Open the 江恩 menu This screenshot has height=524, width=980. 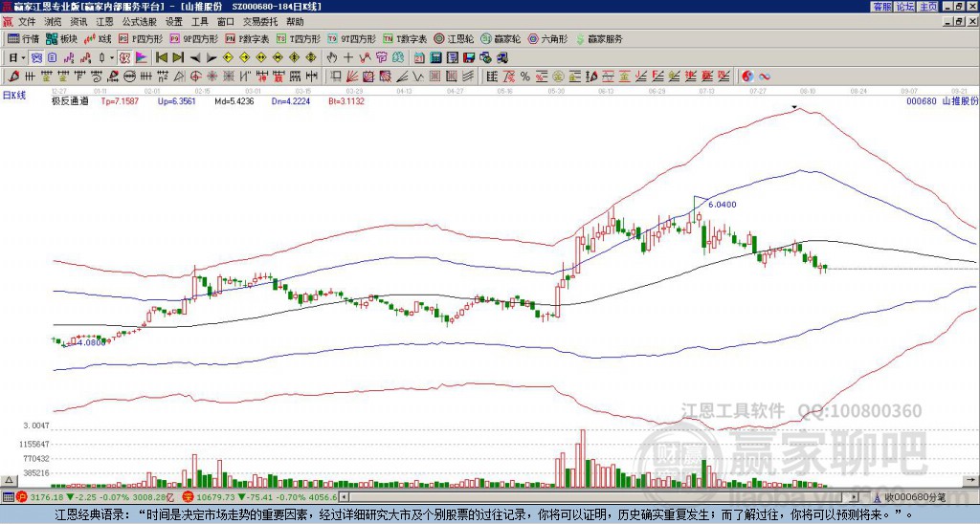point(104,22)
